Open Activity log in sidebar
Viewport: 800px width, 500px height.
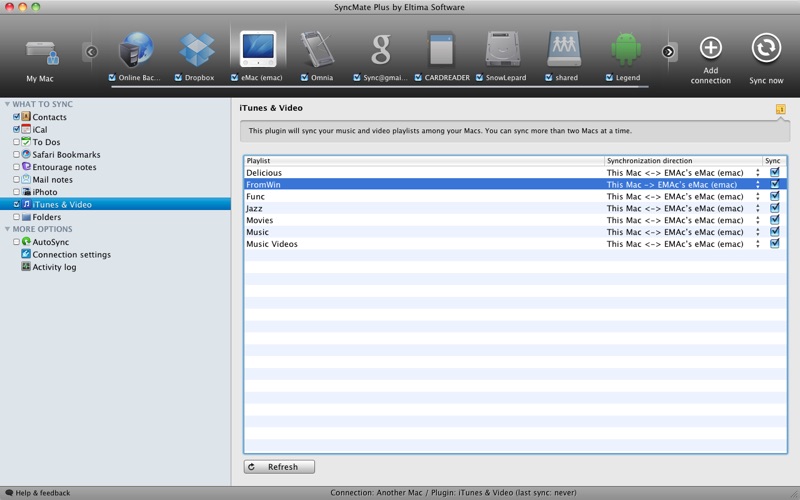click(x=54, y=267)
